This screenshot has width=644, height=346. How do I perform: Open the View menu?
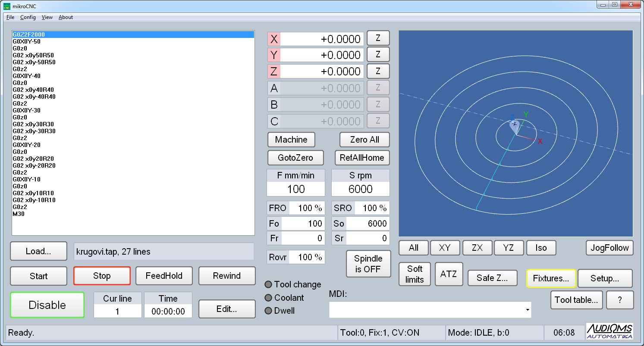(x=47, y=17)
